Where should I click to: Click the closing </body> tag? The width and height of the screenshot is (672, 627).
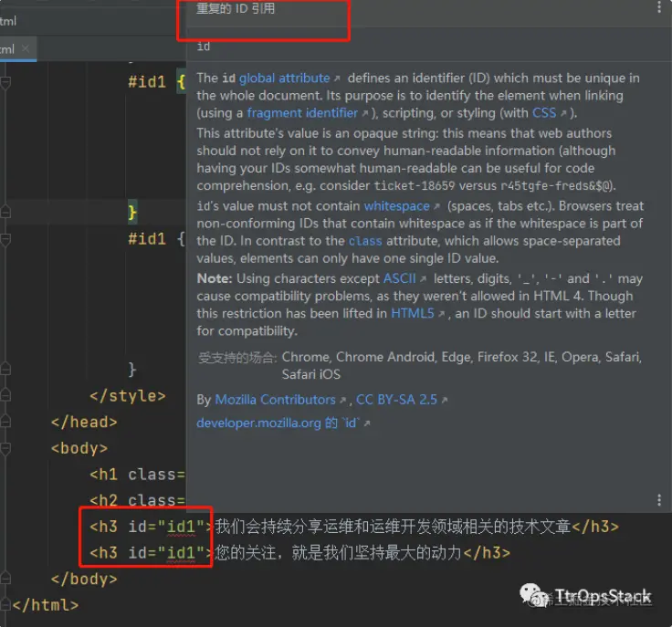[x=84, y=579]
